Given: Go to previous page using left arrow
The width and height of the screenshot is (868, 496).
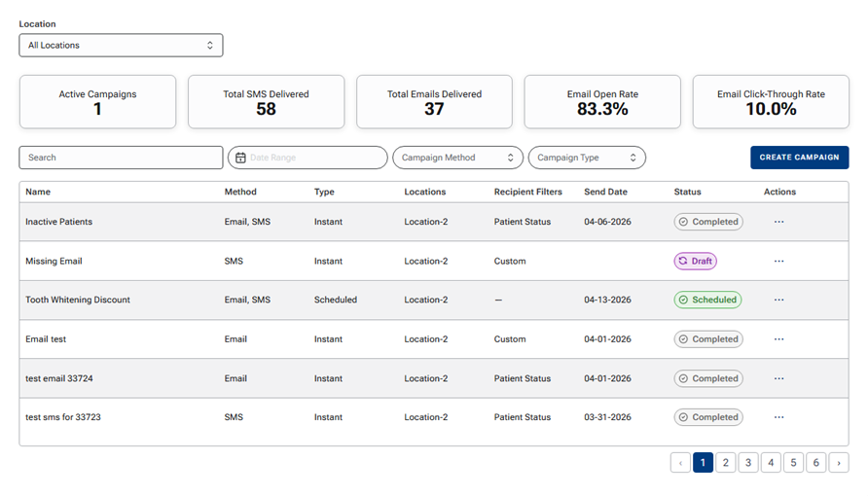Looking at the screenshot, I should point(680,463).
